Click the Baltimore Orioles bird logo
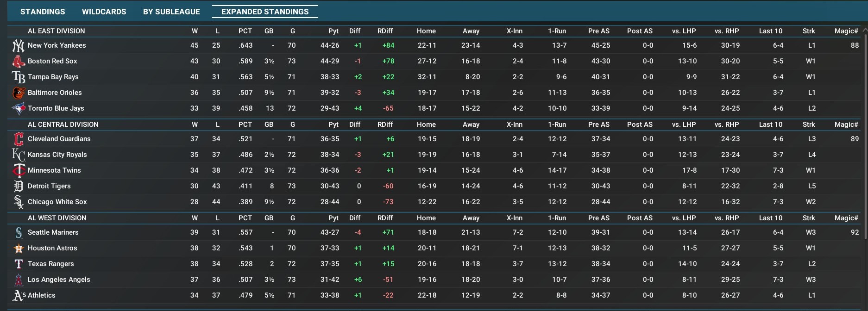This screenshot has height=311, width=868. (18, 93)
